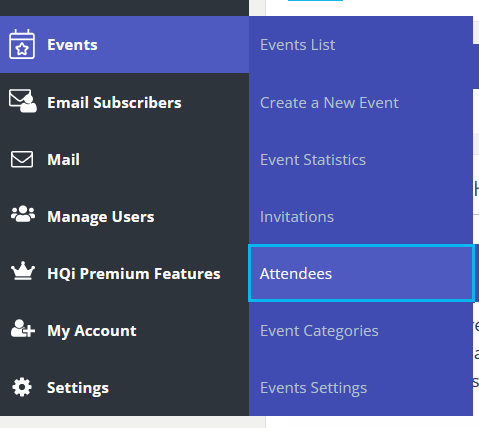
Task: Click the Events calendar star icon
Action: (x=22, y=44)
